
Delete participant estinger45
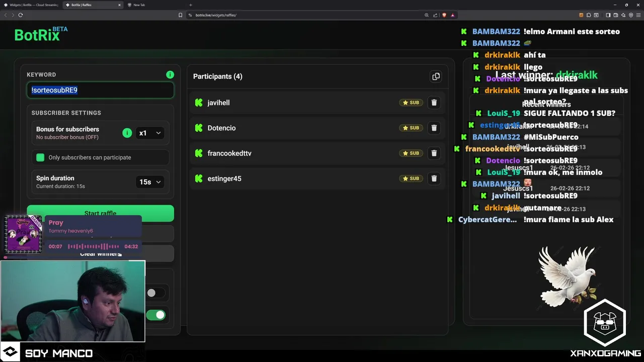click(x=434, y=178)
